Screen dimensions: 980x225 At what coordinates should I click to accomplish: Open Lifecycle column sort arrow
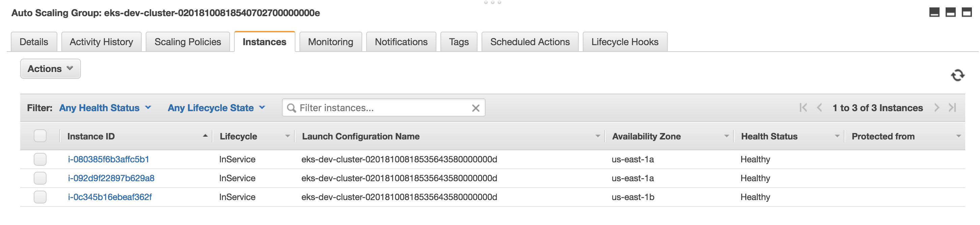288,136
